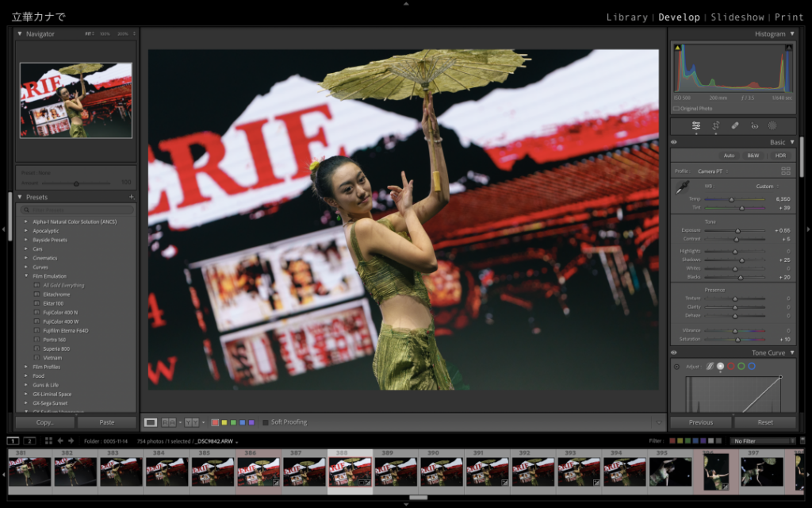Select the blue channel curve
The image size is (812, 508).
(752, 367)
